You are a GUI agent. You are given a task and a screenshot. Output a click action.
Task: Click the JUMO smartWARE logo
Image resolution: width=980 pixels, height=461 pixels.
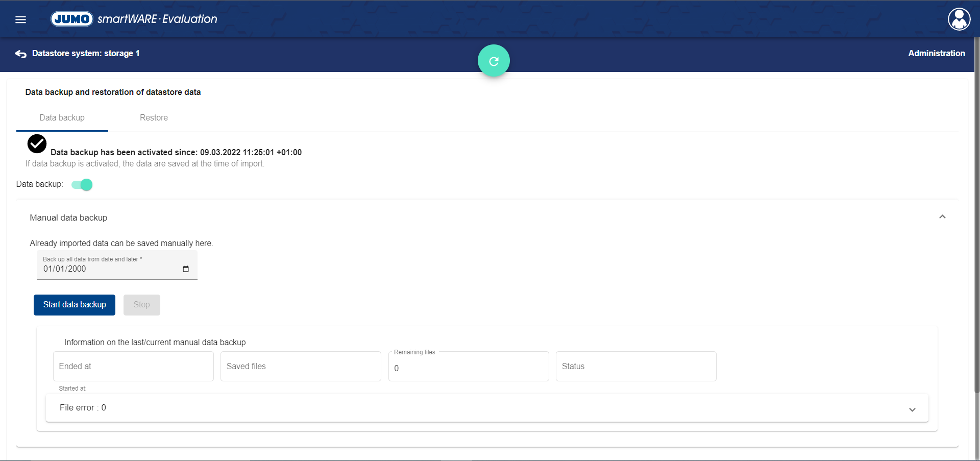click(x=134, y=19)
